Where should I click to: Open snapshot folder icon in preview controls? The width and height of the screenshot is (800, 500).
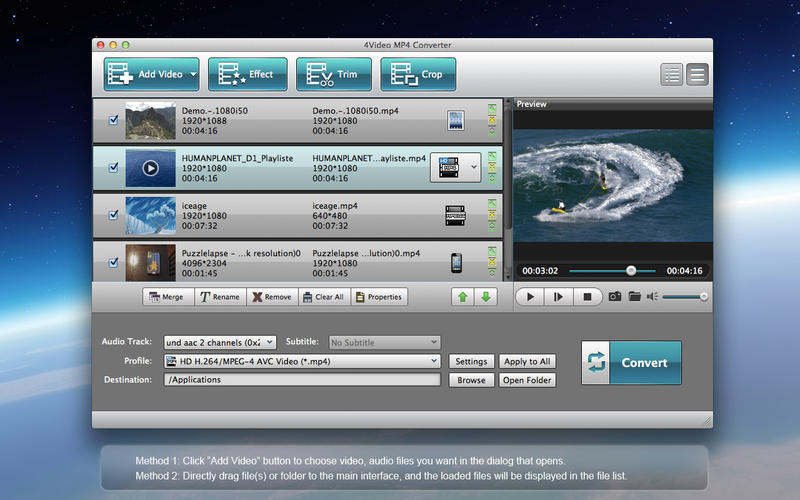click(x=634, y=296)
